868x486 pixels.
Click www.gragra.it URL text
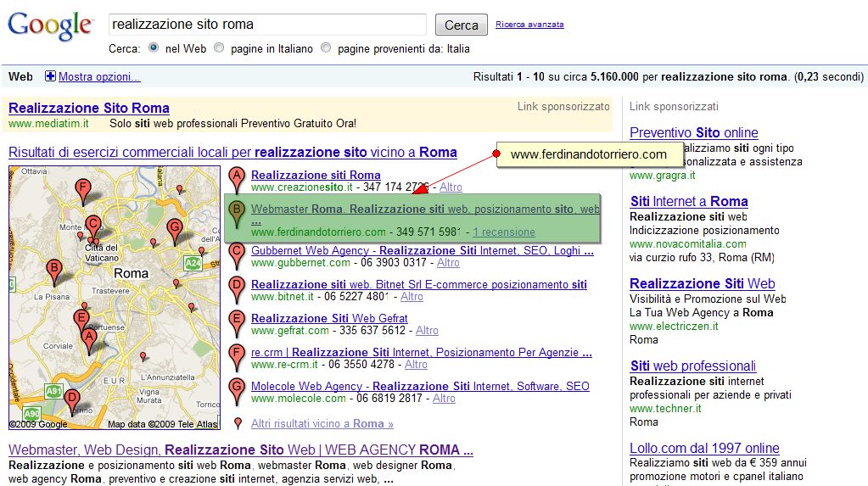click(662, 176)
